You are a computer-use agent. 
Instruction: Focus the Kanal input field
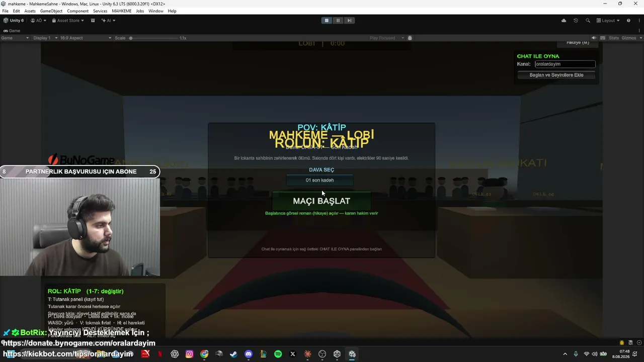(565, 64)
